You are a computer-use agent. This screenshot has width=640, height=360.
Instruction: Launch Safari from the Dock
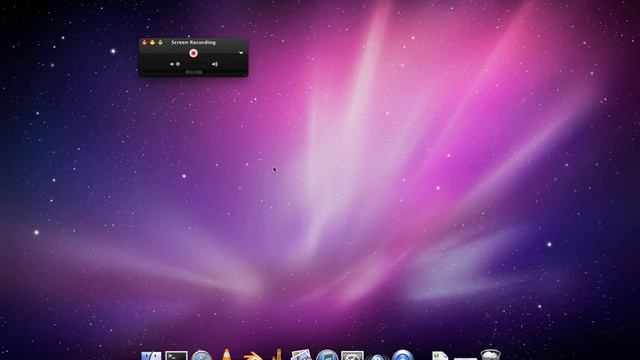click(x=202, y=355)
